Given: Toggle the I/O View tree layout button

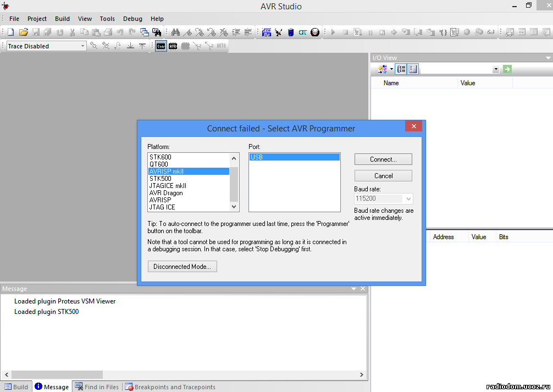Looking at the screenshot, I should (x=401, y=69).
